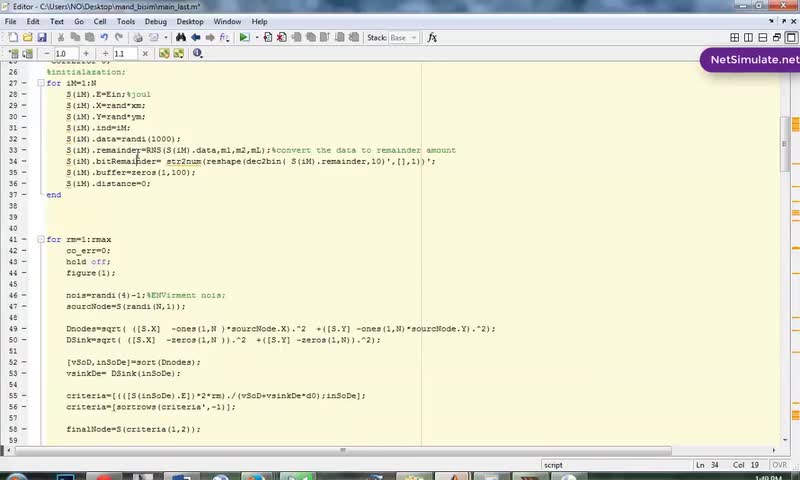Copy selection using toolbar icon
800x480 pixels.
coord(75,37)
